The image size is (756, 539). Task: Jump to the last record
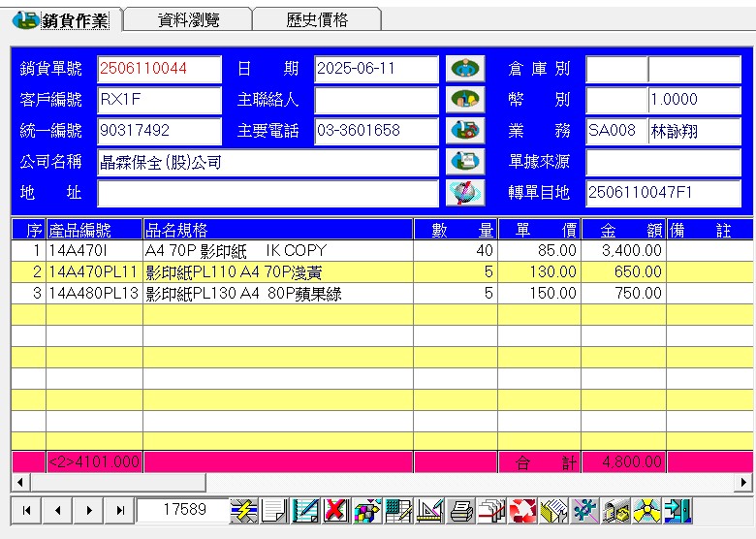coord(119,510)
